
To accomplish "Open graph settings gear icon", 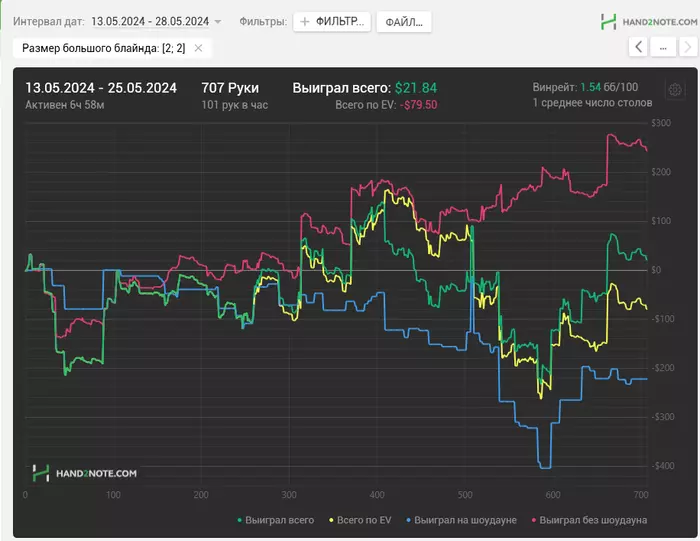I will [675, 90].
